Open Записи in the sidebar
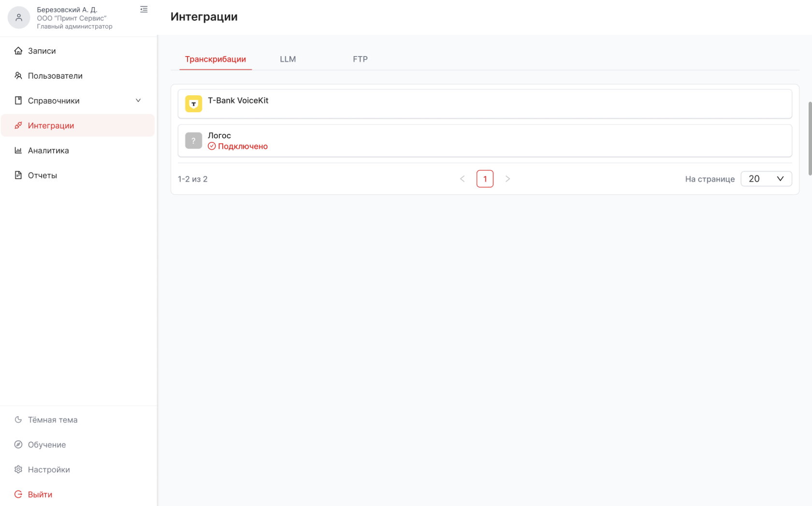 point(78,51)
